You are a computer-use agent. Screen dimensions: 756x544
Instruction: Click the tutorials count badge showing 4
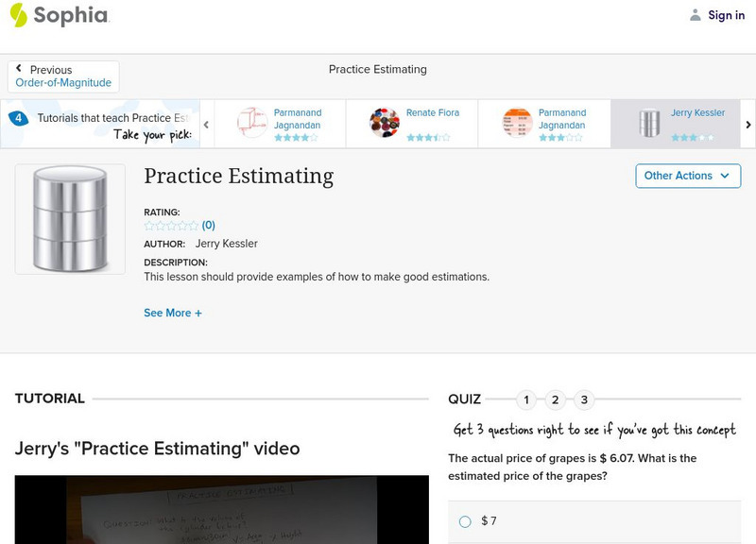pos(18,119)
